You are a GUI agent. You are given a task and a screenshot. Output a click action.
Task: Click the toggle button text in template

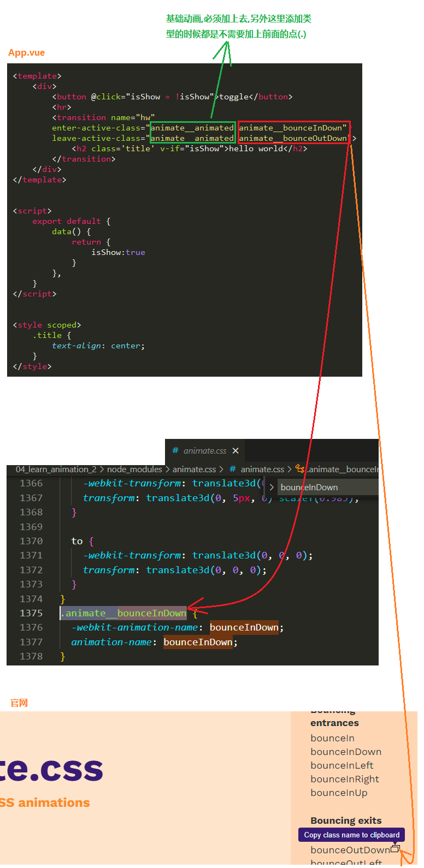[x=234, y=97]
